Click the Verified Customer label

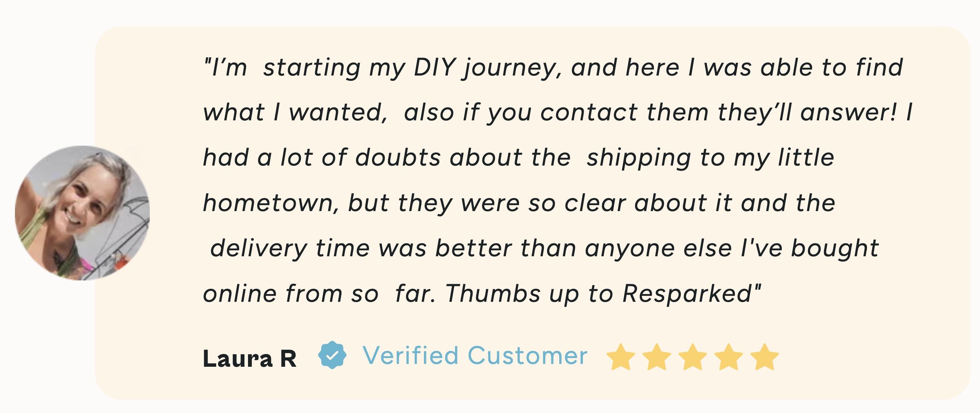pyautogui.click(x=475, y=355)
